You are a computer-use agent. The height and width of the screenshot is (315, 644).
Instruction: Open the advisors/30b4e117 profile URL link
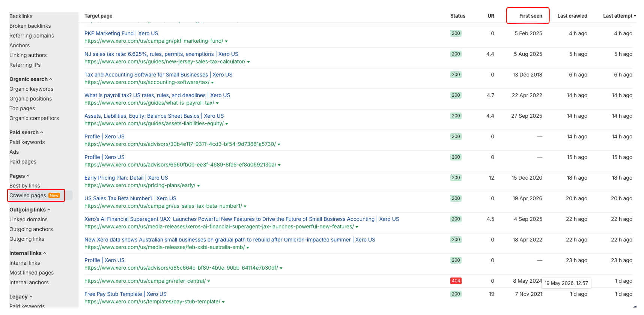click(x=180, y=144)
